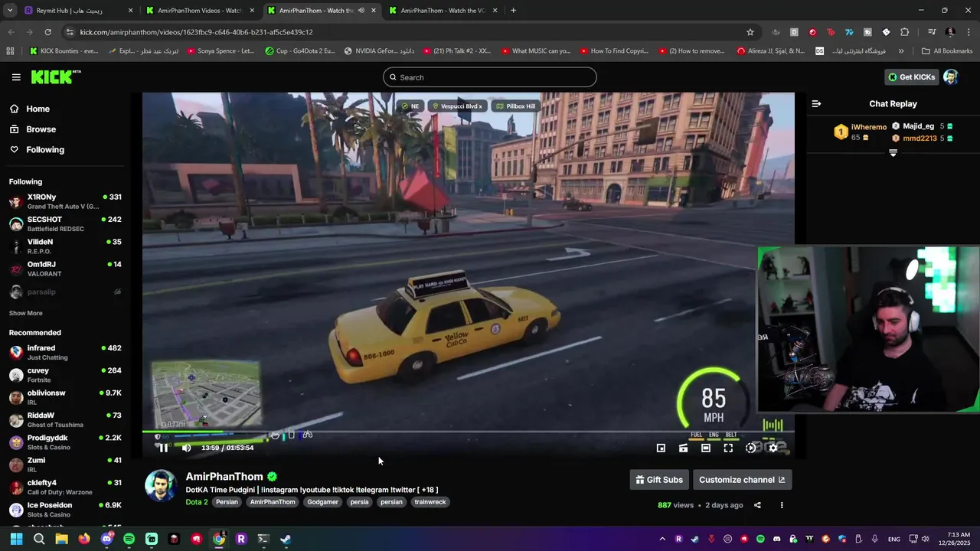Open the video player settings gear
The width and height of the screenshot is (980, 551).
tap(773, 448)
